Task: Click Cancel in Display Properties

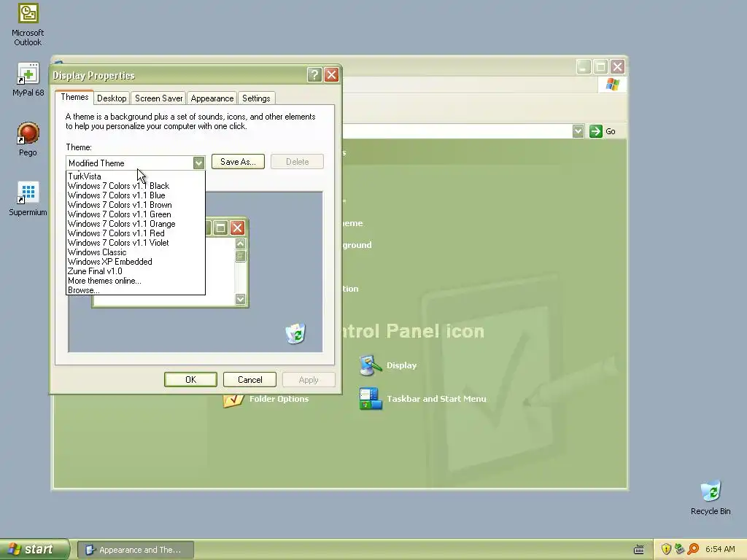Action: pyautogui.click(x=249, y=379)
